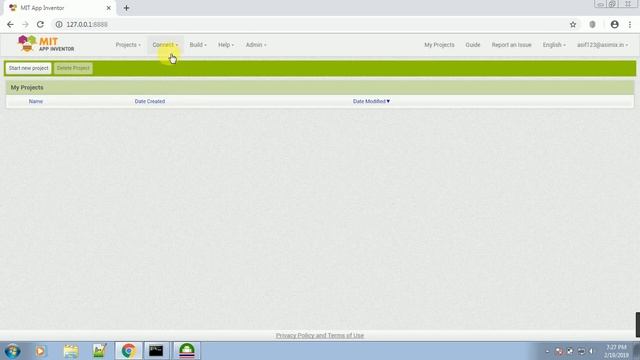The height and width of the screenshot is (360, 640).
Task: Open the English language dropdown
Action: click(x=554, y=45)
